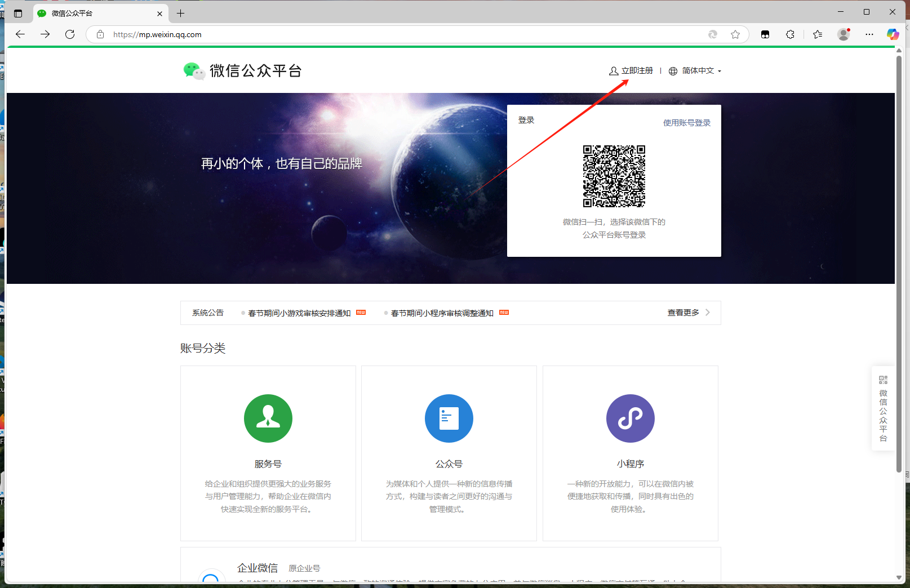The height and width of the screenshot is (588, 910).
Task: Open 春节期间小游戏审核安排通知 announcement
Action: [299, 313]
